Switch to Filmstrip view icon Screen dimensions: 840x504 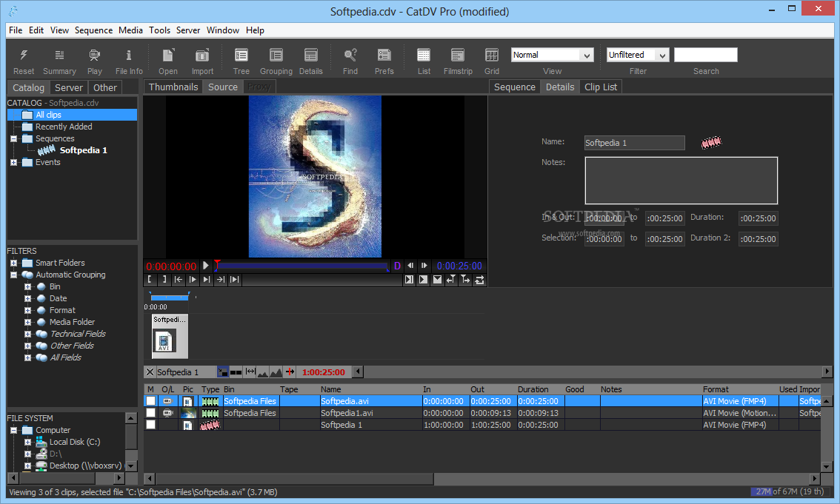[458, 55]
